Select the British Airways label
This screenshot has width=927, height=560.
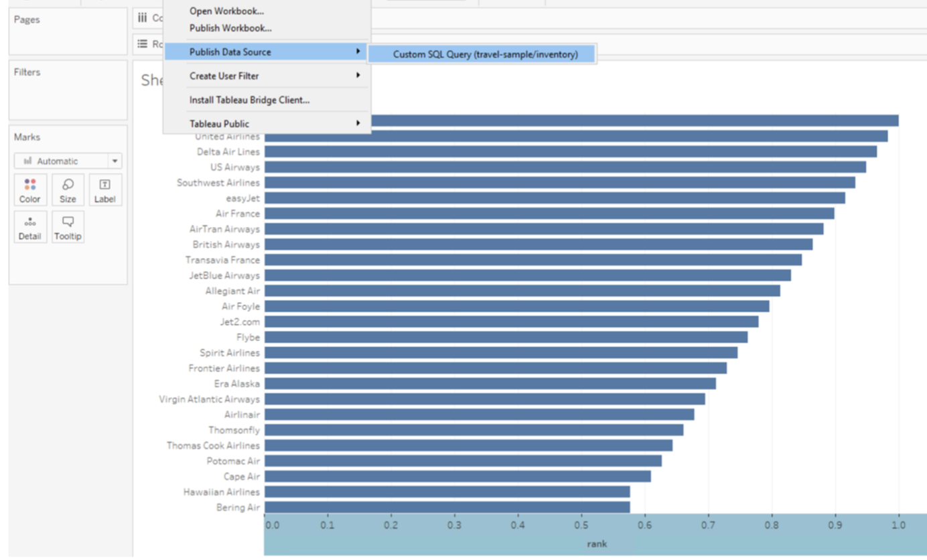226,244
